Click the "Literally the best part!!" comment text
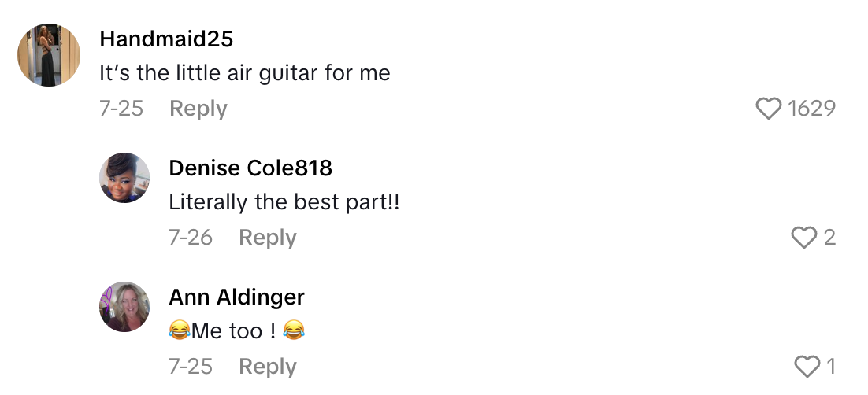 284,202
